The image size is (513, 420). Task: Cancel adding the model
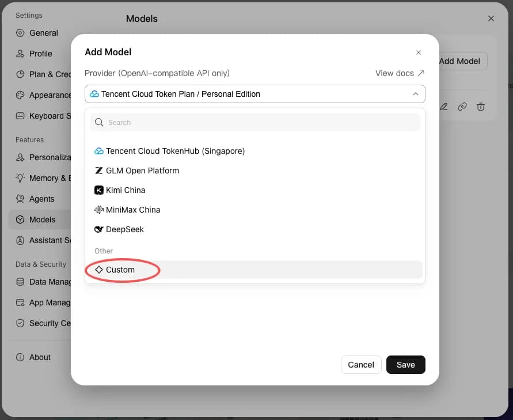[361, 365]
